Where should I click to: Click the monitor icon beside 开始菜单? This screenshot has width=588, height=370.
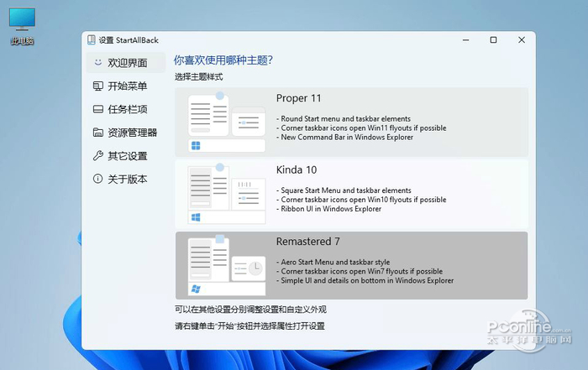tap(98, 86)
